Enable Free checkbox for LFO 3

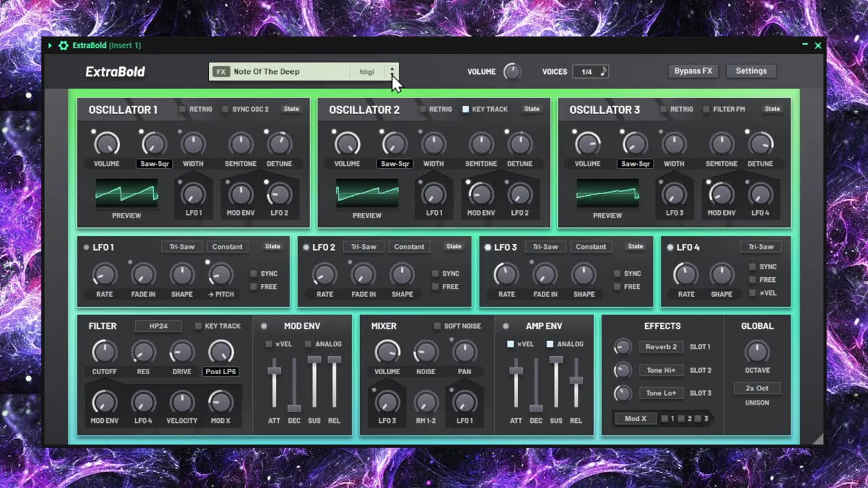click(x=617, y=287)
